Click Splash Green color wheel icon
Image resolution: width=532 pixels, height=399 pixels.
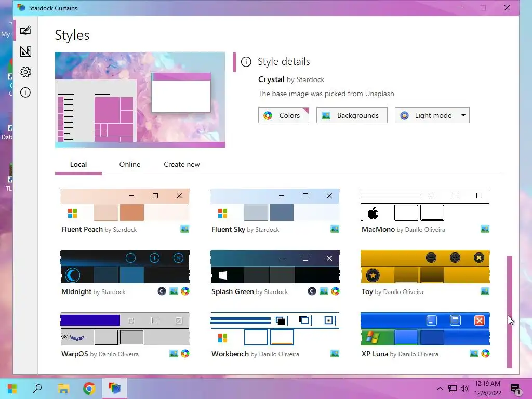pos(335,291)
